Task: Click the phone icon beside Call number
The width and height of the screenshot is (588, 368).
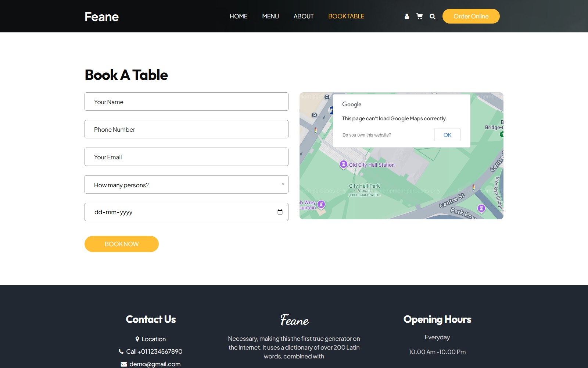Action: 121,351
